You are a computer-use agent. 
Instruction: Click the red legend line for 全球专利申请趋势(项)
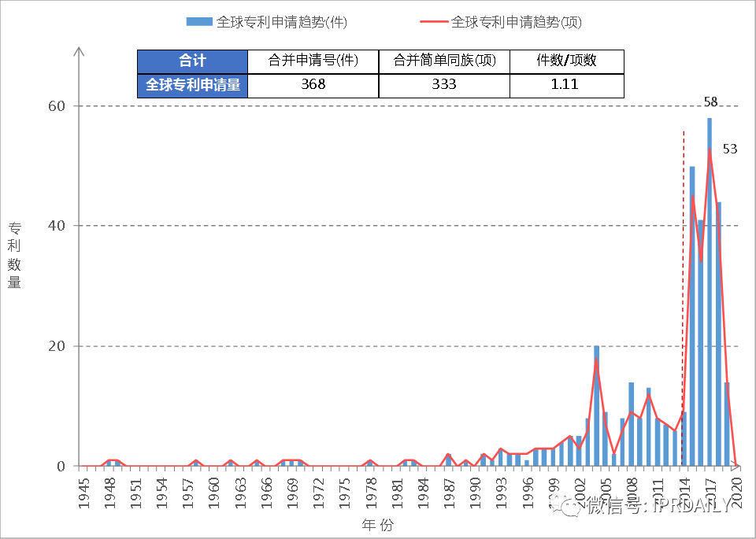tap(433, 22)
